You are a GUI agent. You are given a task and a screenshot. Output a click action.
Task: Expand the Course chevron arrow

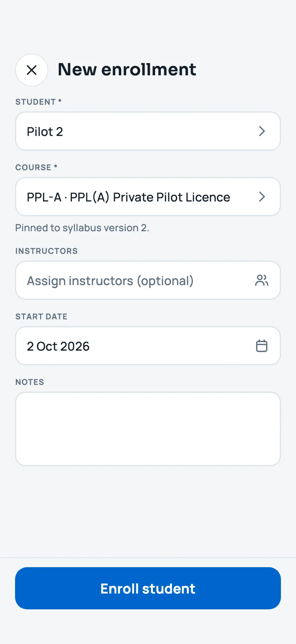262,197
